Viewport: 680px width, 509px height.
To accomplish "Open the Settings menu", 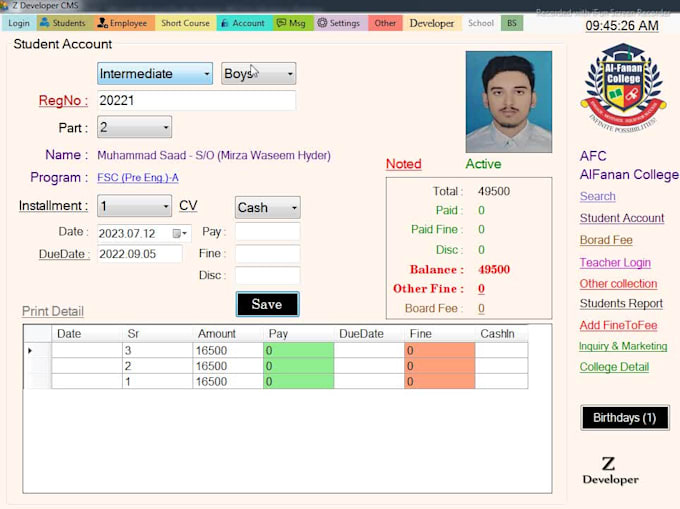I will point(340,23).
